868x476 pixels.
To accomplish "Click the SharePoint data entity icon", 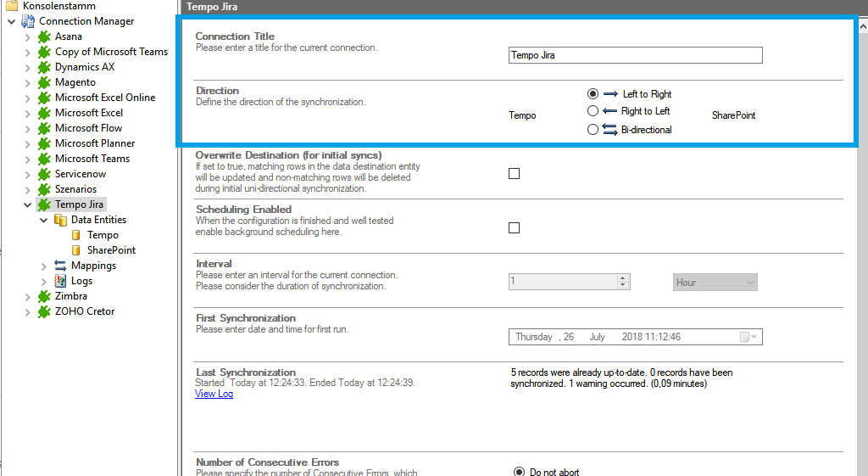I will pos(76,250).
